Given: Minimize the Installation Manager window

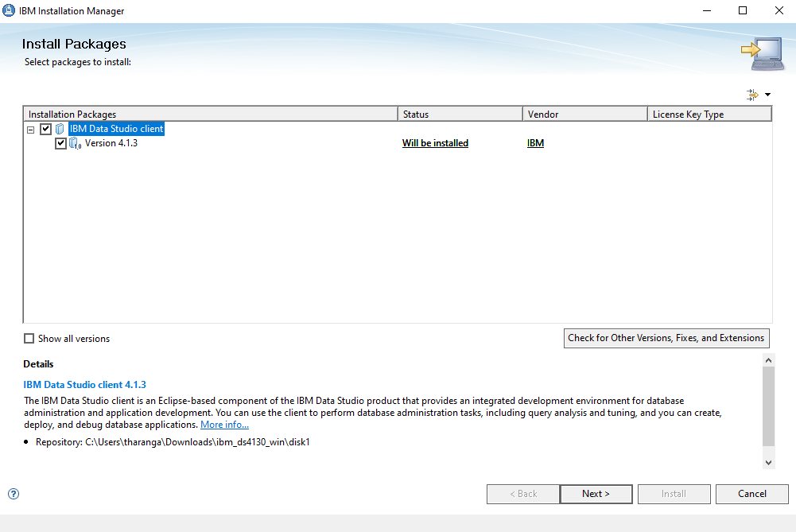Looking at the screenshot, I should [707, 10].
